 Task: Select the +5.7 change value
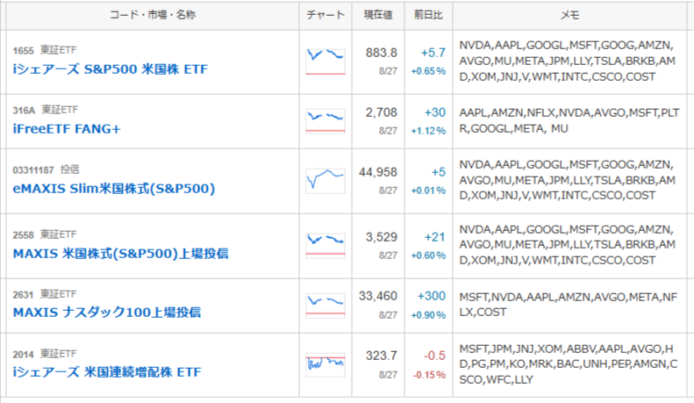pos(433,53)
